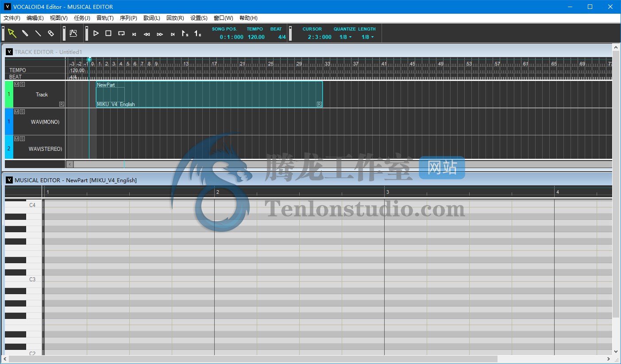Mute the vocal Track with M button
This screenshot has width=621, height=364.
click(16, 84)
